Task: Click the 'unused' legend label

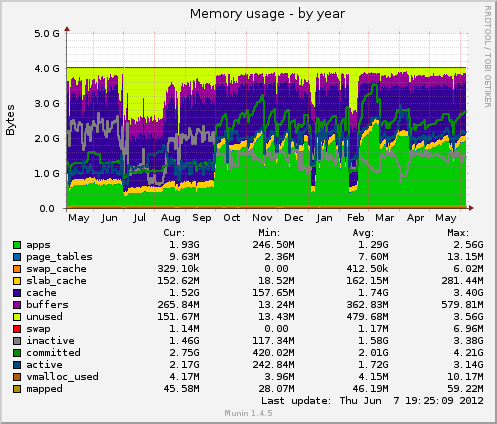Action: (44, 317)
